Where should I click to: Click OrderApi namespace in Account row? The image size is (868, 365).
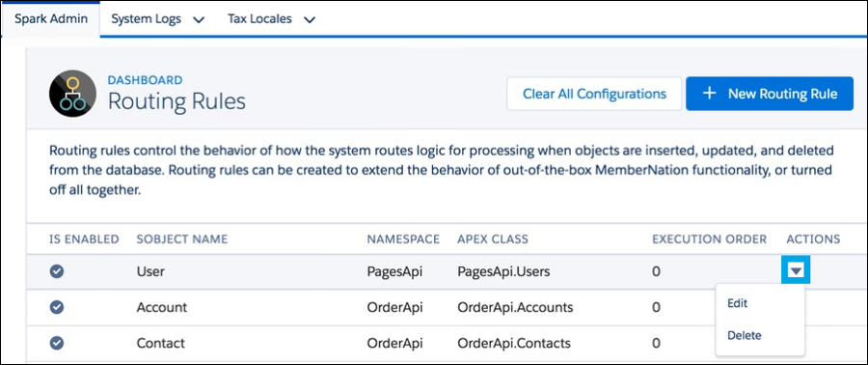click(x=394, y=307)
